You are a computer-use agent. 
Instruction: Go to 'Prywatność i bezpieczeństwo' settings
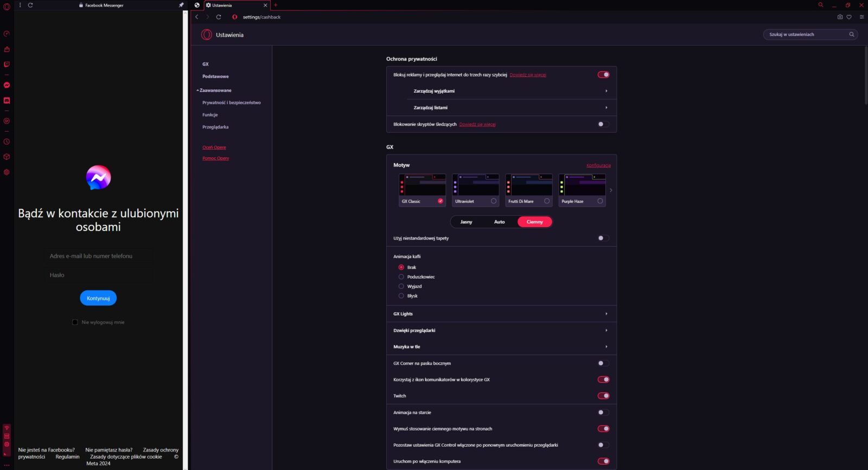tap(231, 102)
